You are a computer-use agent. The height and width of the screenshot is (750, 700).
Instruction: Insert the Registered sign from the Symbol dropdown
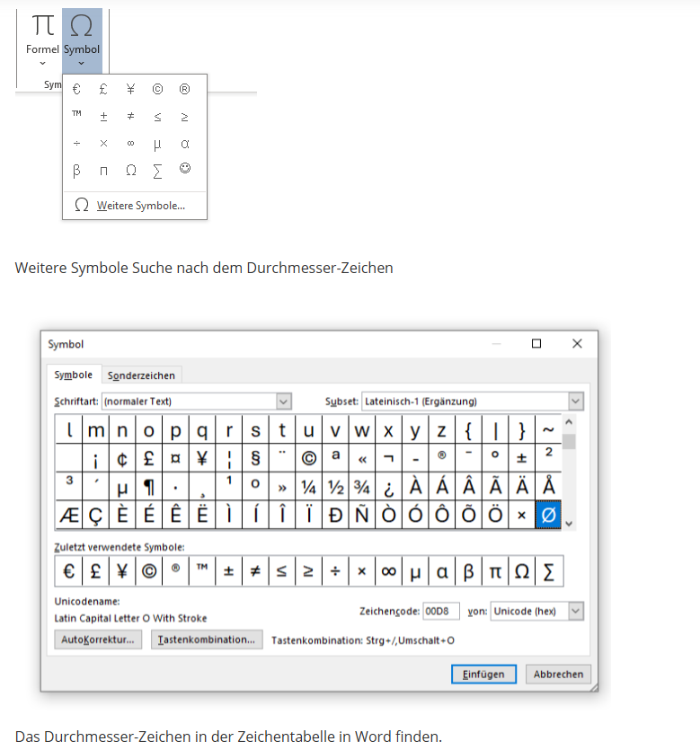[x=185, y=89]
